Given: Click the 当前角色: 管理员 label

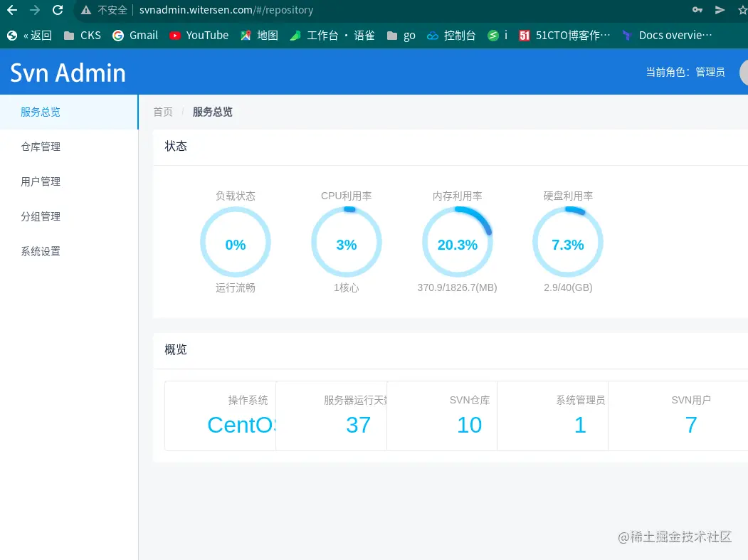Looking at the screenshot, I should tap(685, 72).
